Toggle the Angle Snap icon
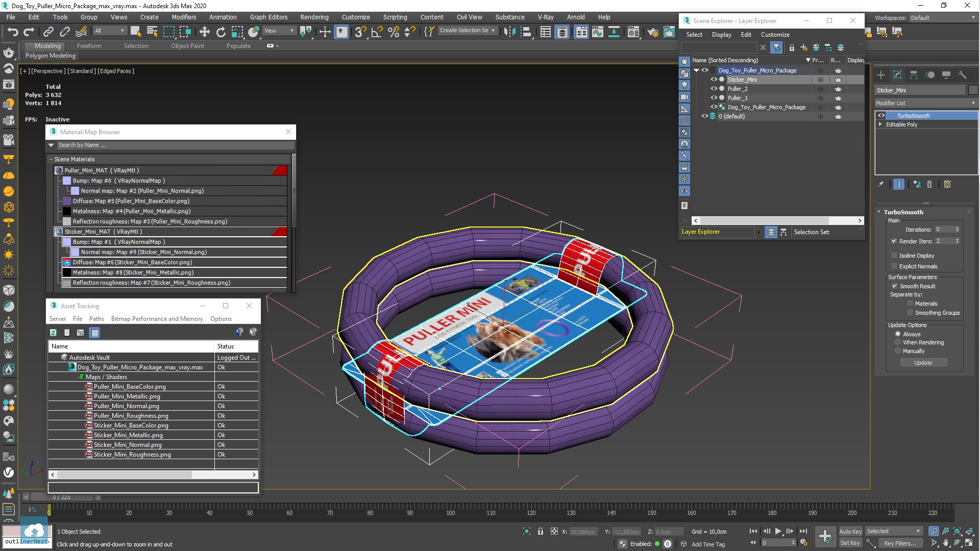This screenshot has width=980, height=551. coord(377,32)
